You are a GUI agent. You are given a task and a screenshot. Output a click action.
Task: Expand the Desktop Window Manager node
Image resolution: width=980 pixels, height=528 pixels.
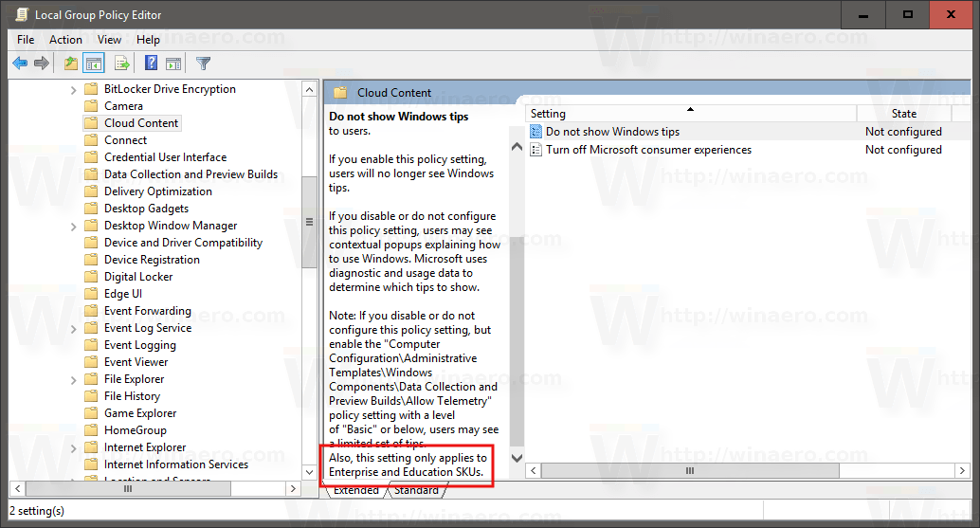coord(73,227)
